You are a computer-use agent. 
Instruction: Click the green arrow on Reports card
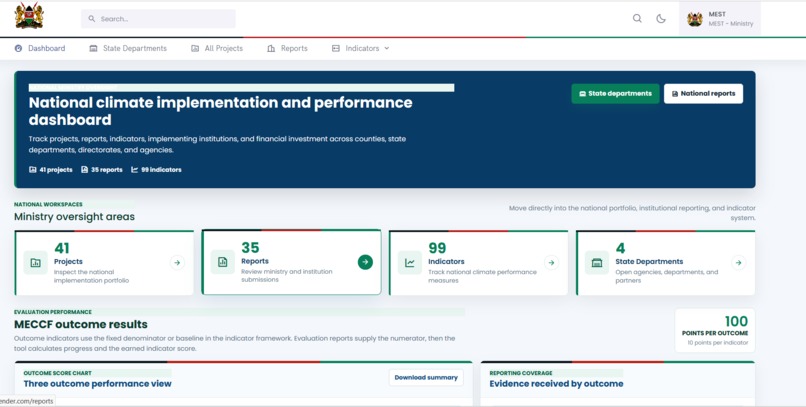[x=365, y=262]
